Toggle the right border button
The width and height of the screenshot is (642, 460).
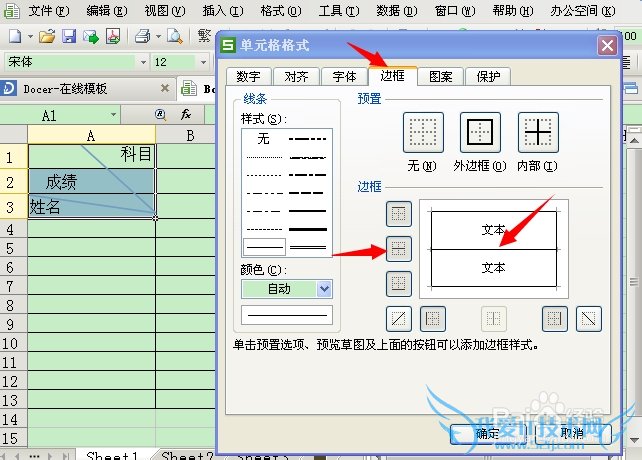click(x=555, y=319)
